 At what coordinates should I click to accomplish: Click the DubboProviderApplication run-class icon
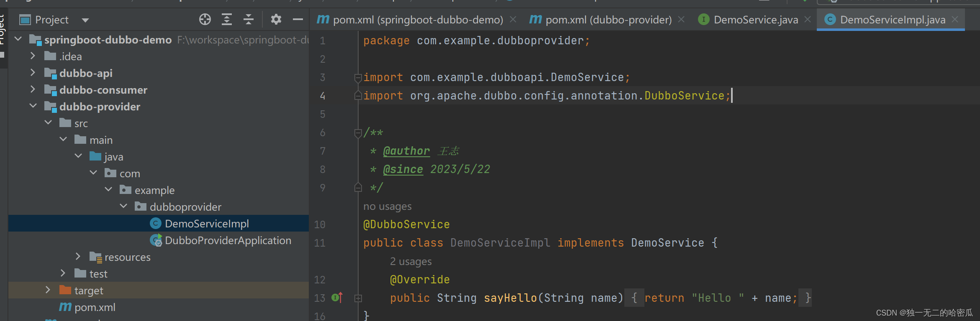point(156,240)
